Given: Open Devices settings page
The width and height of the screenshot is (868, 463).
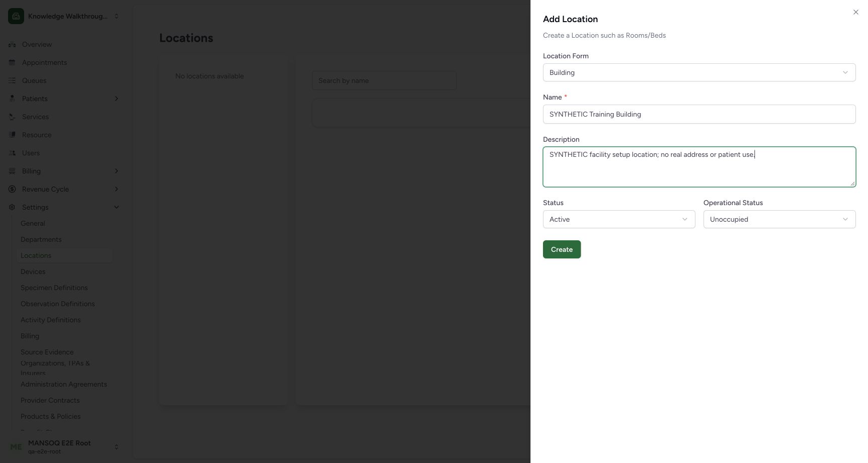Looking at the screenshot, I should [x=33, y=271].
